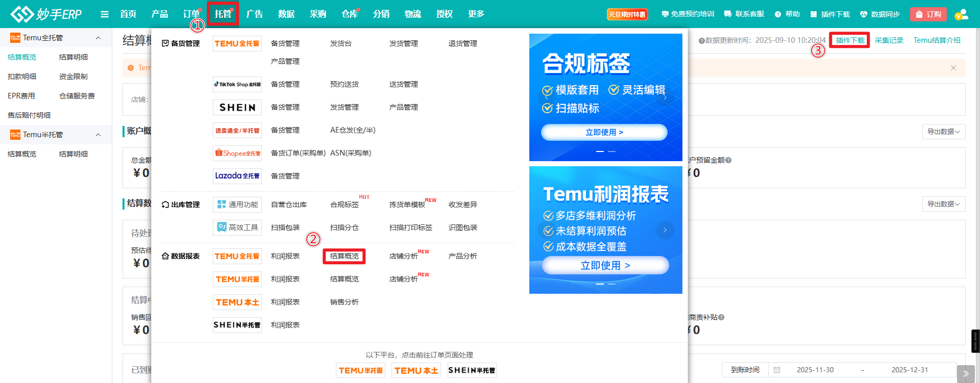This screenshot has width=980, height=383.
Task: Open 预约送货 in TikTok Shop row
Action: pyautogui.click(x=345, y=84)
